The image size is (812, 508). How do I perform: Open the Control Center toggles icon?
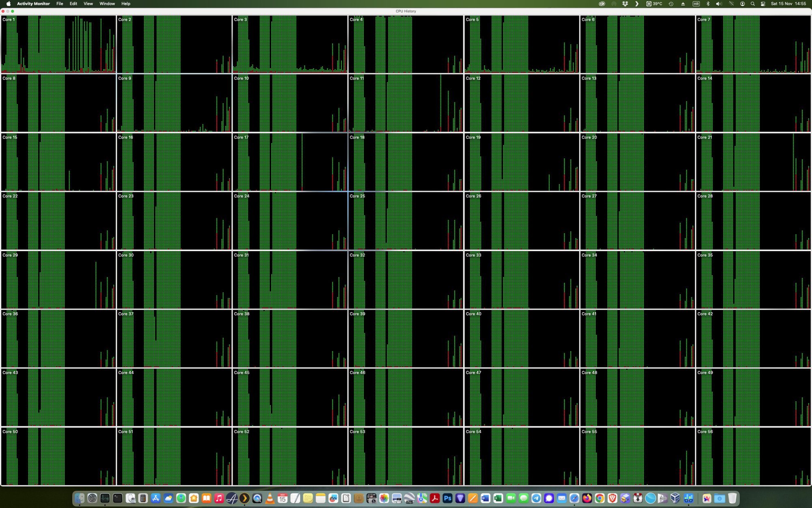[763, 4]
